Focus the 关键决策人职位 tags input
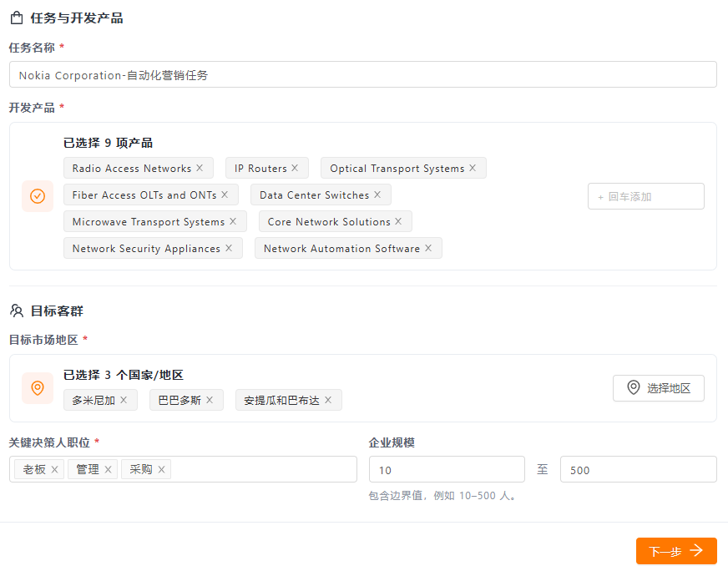 point(183,469)
